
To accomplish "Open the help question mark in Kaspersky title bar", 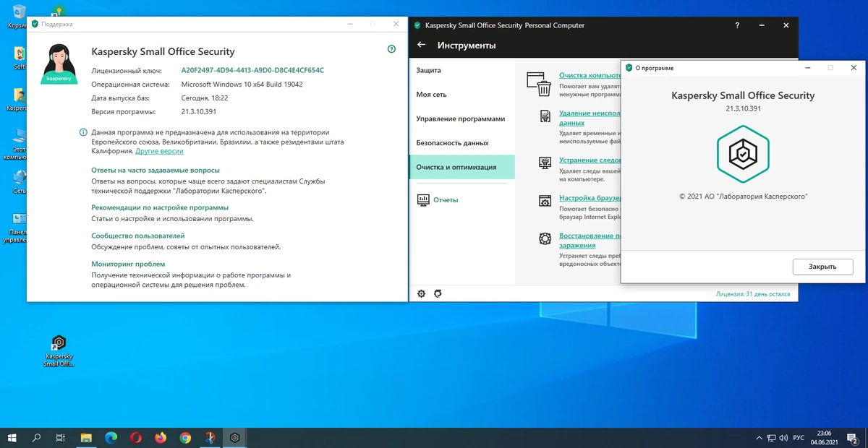I will 737,25.
